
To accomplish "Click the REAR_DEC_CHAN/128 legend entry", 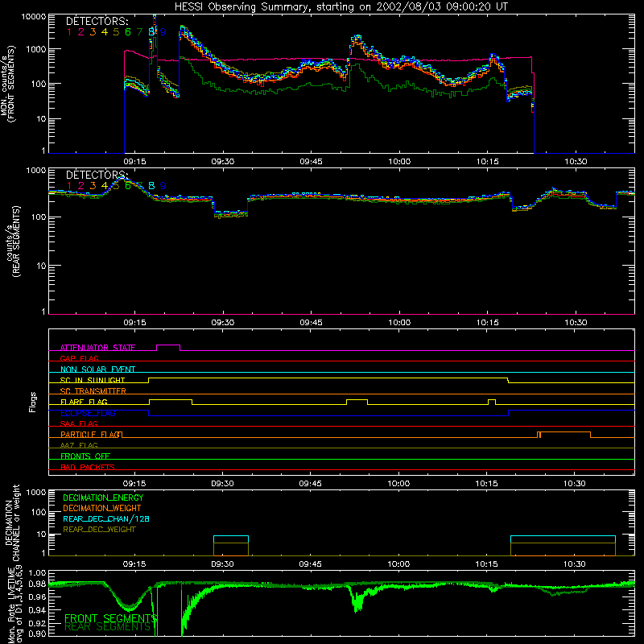I will tap(106, 518).
